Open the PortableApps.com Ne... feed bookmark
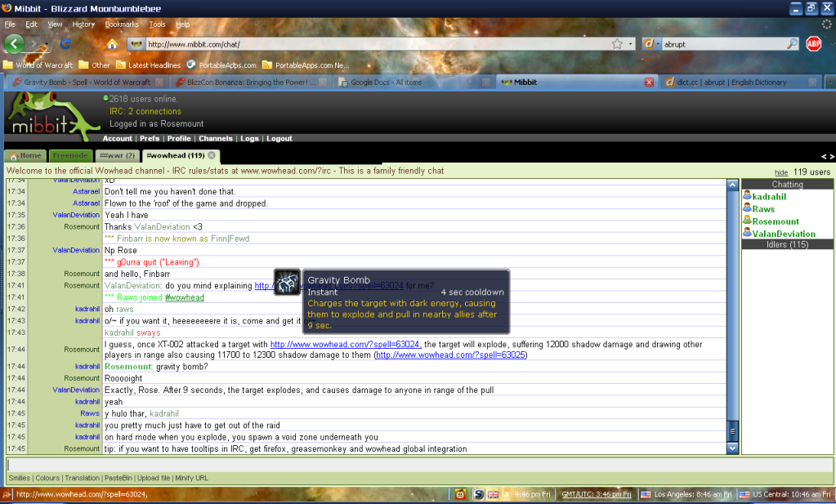This screenshot has width=836, height=504. click(306, 65)
